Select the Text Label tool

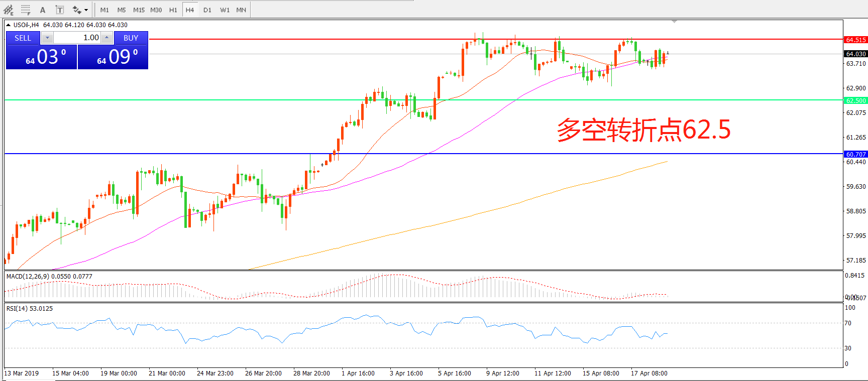59,10
